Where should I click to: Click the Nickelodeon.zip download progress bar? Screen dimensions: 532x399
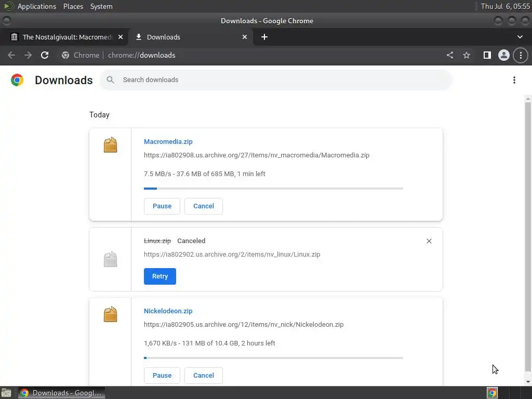273,357
